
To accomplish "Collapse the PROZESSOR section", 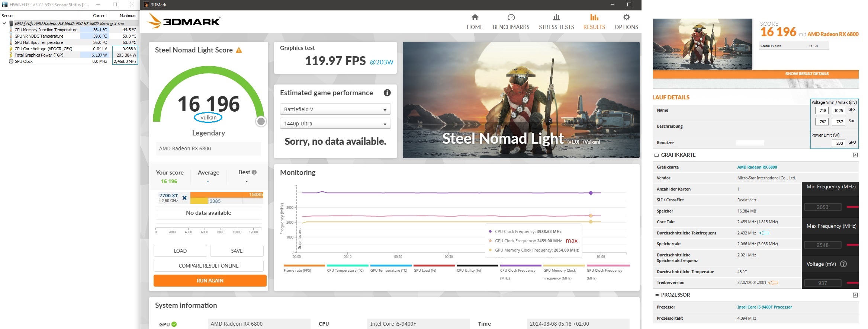I will (x=855, y=295).
